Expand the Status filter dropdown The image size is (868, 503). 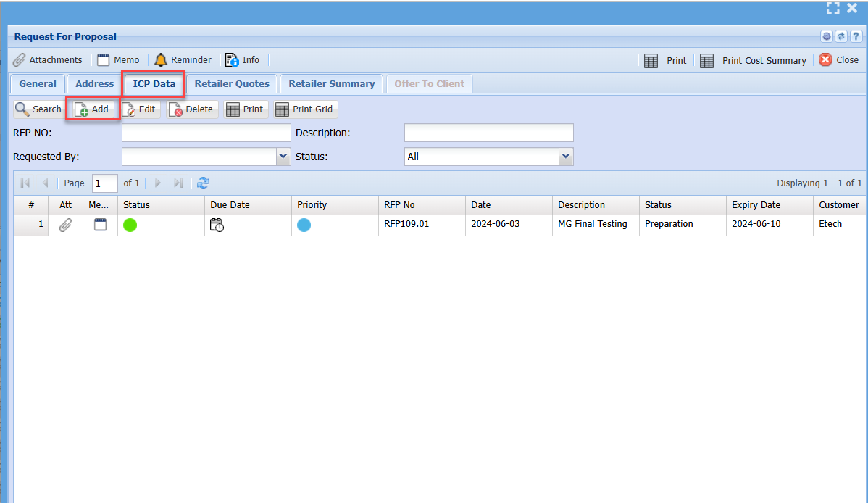(566, 157)
